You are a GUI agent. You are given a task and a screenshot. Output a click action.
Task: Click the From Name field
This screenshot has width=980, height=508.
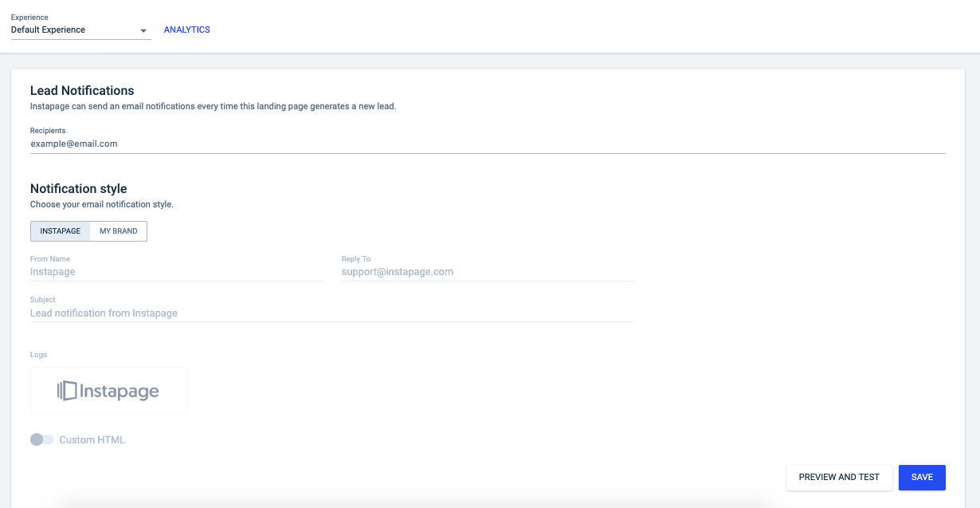click(176, 272)
